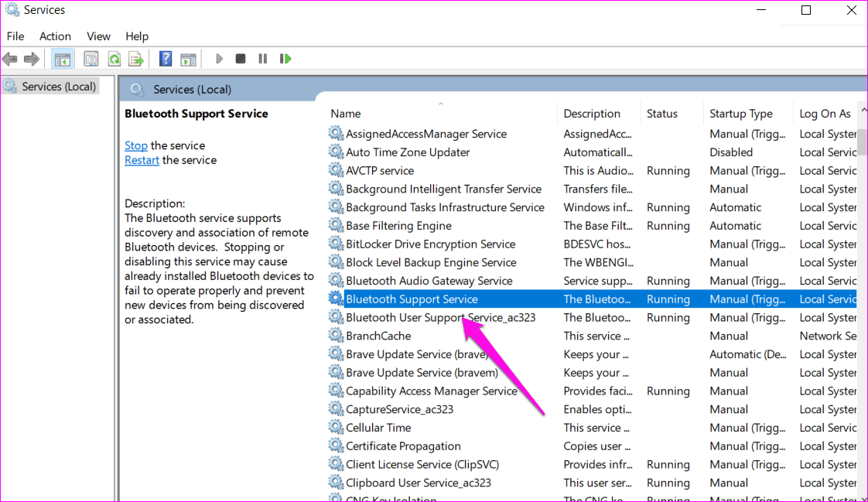Click Automatic (De... startup type of Brave Update
The width and height of the screenshot is (868, 502).
pos(748,353)
